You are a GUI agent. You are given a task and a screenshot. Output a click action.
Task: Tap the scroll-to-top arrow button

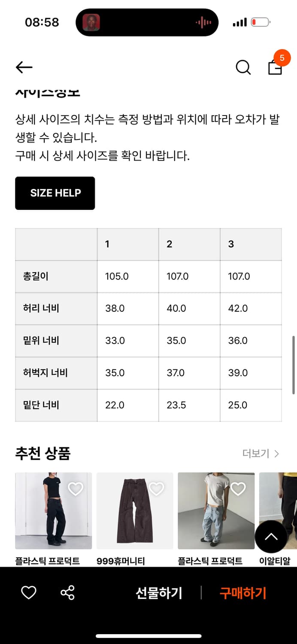click(272, 537)
